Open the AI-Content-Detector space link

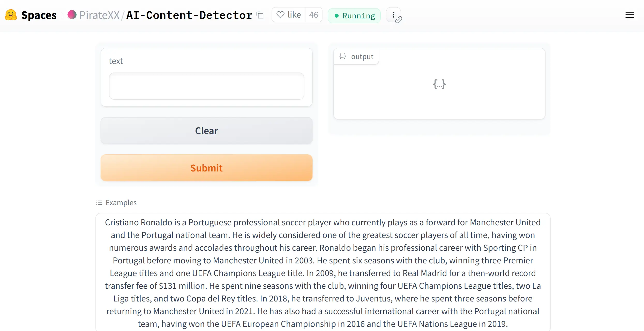(x=189, y=15)
